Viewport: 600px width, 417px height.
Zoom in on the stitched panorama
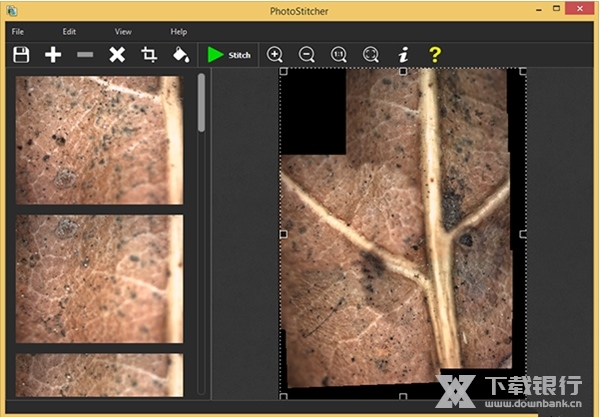pyautogui.click(x=275, y=55)
